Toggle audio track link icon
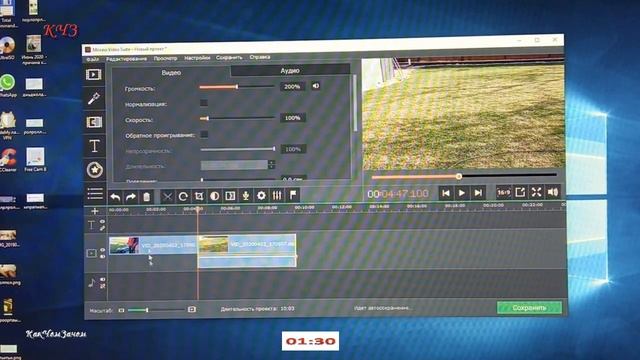 [102, 286]
